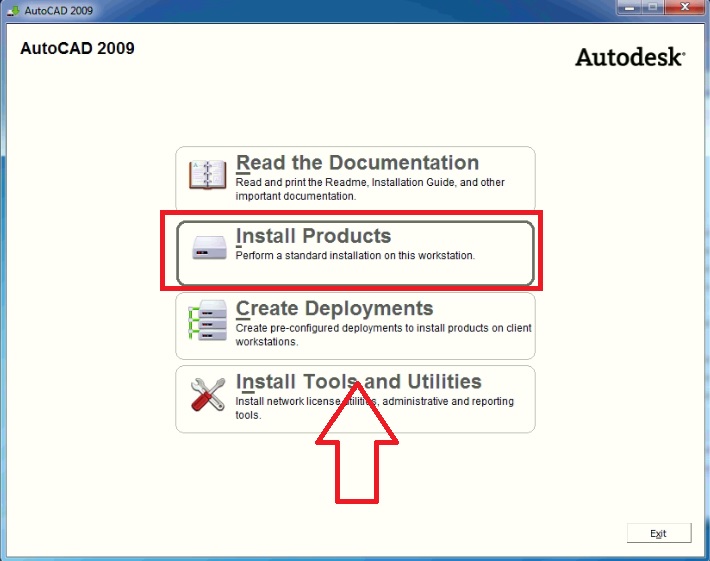The height and width of the screenshot is (561, 710).
Task: Open the Read the Documentation heading
Action: coord(357,163)
